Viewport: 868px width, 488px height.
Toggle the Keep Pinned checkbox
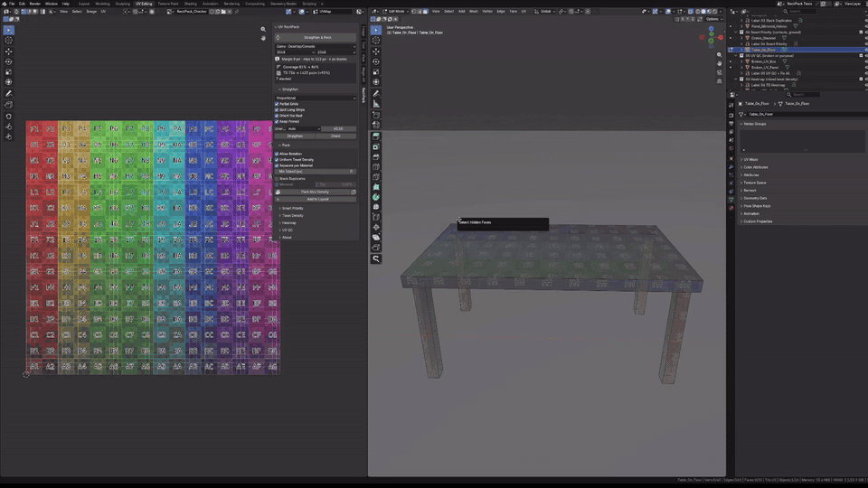[x=277, y=121]
